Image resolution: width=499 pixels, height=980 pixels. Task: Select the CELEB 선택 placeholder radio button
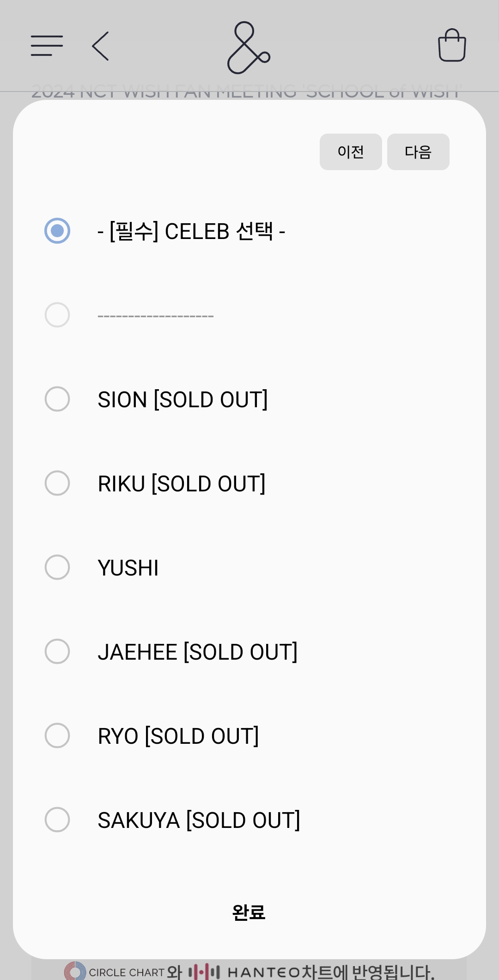pyautogui.click(x=57, y=231)
